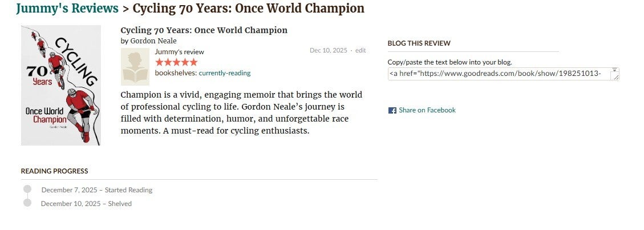Select the third star of the rating
This screenshot has width=644, height=230.
coord(177,62)
